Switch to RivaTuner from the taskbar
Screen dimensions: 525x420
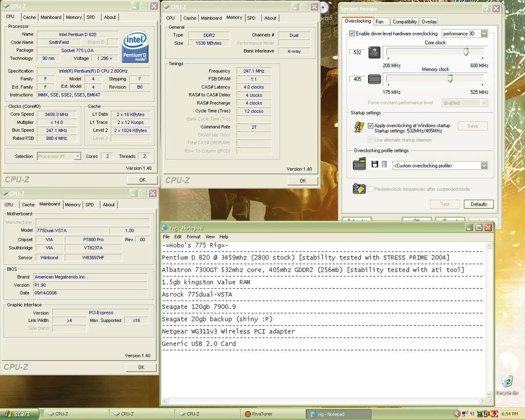coord(273,414)
